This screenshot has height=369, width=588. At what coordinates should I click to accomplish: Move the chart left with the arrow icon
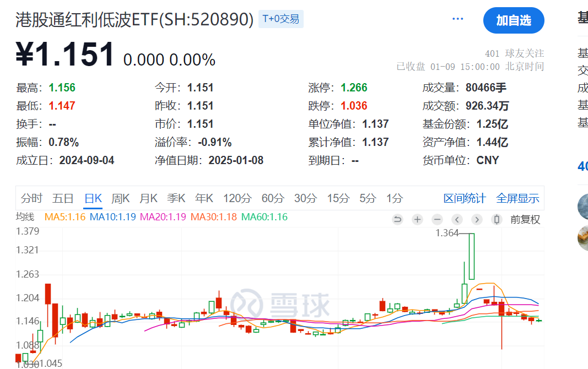click(457, 219)
